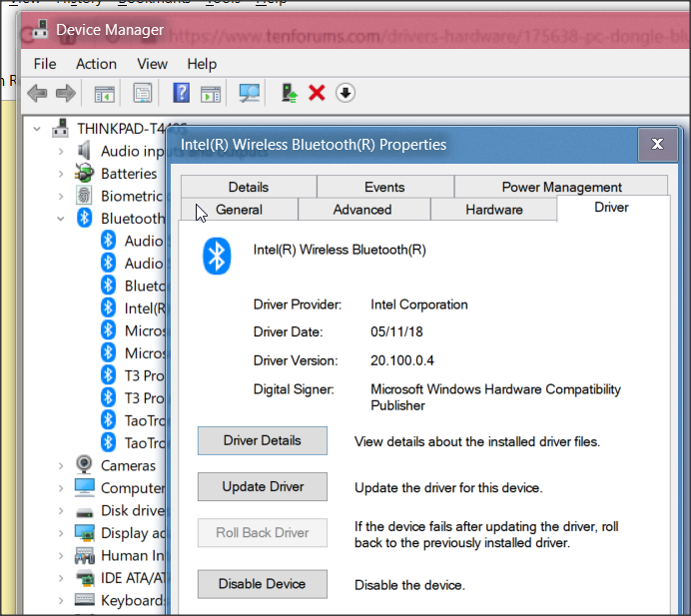Expand the Biometric devices node

point(61,196)
